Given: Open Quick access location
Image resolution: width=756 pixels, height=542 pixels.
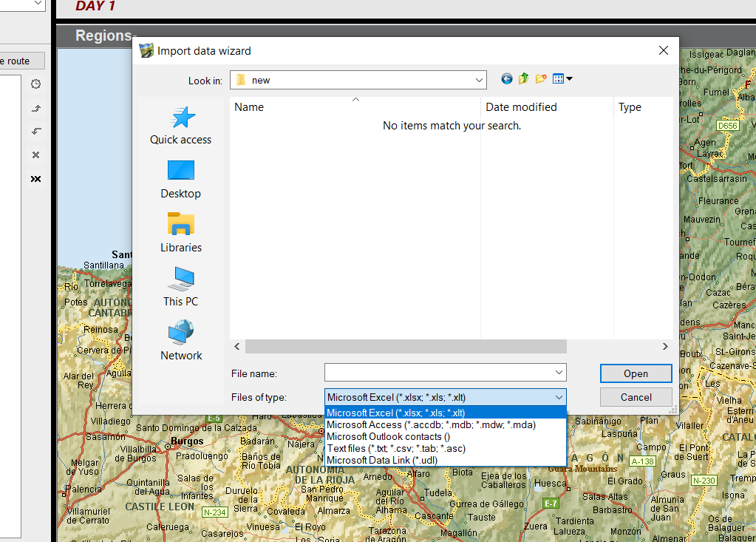Looking at the screenshot, I should [180, 125].
